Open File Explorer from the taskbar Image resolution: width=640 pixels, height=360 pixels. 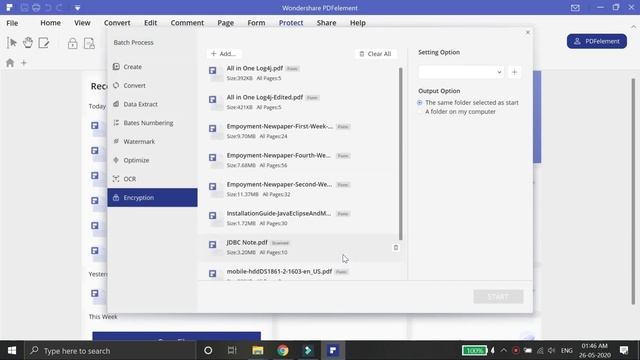click(258, 350)
